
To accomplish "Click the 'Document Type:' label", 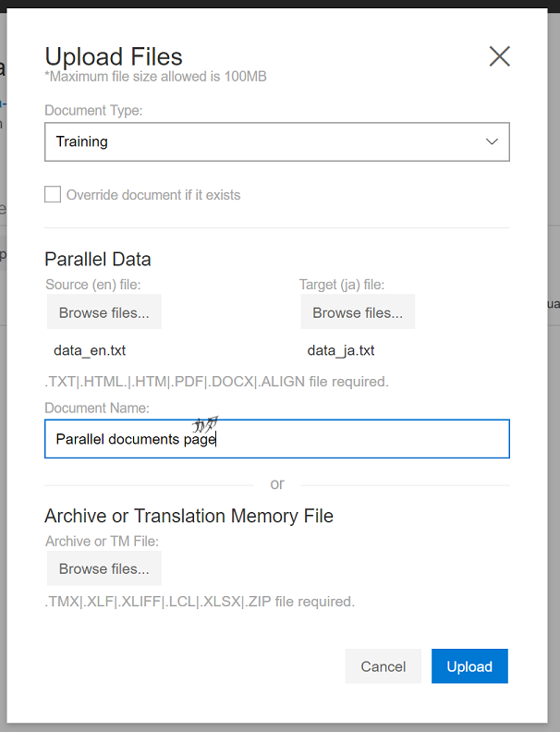I will tap(93, 111).
